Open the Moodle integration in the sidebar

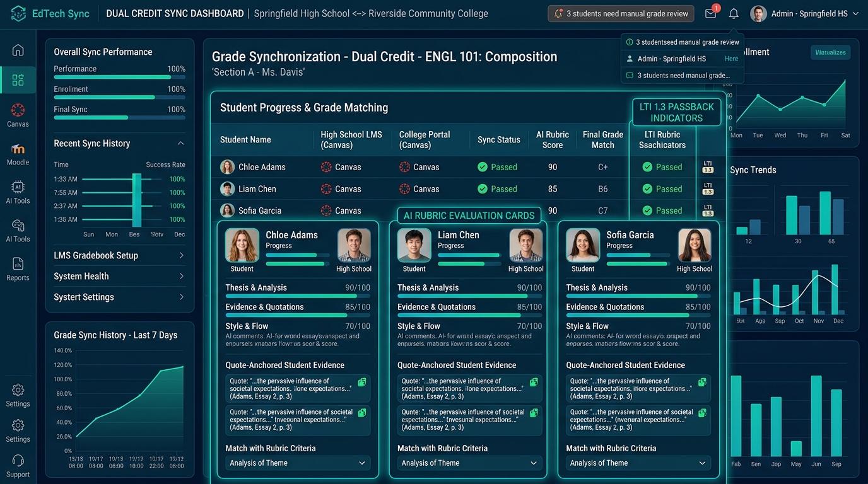pos(18,154)
